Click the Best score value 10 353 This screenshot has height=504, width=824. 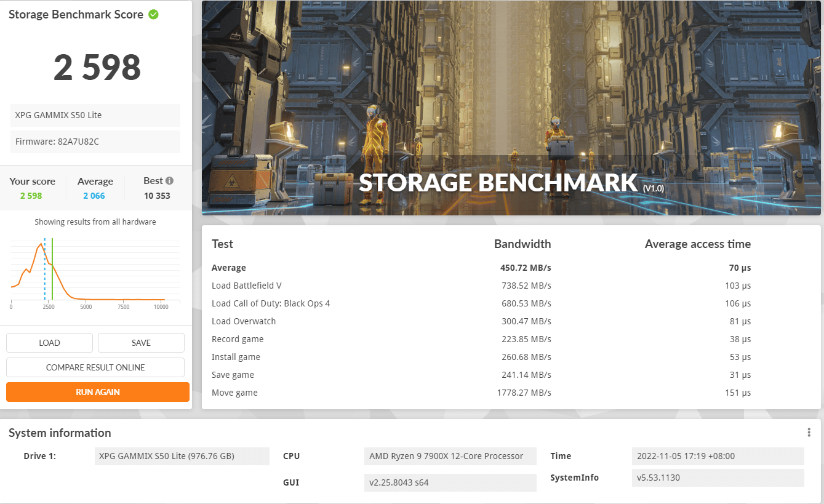coord(158,196)
